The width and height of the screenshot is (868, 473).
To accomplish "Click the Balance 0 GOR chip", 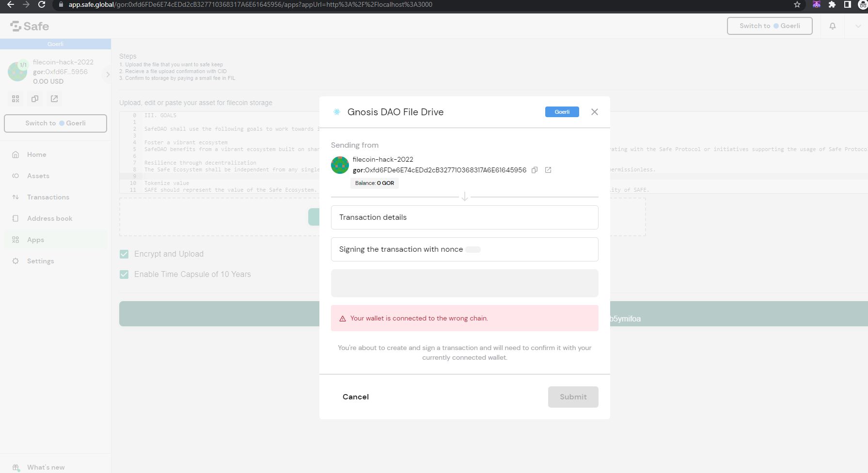I will 375,183.
